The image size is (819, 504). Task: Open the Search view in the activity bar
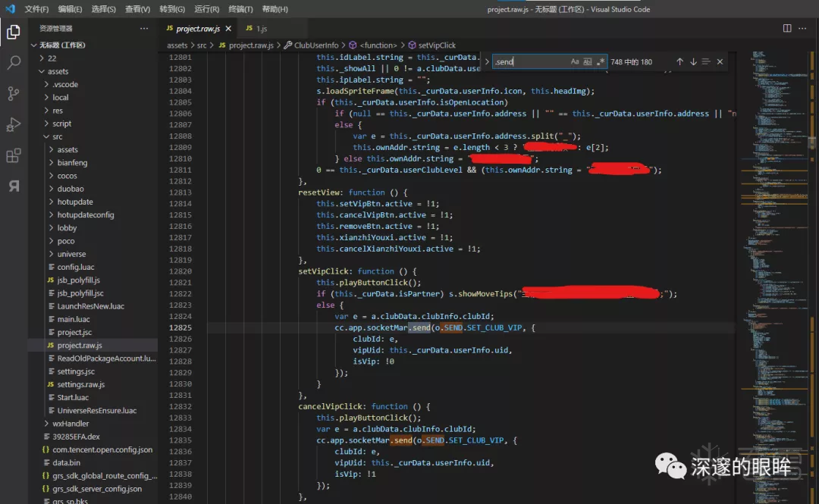[x=14, y=63]
